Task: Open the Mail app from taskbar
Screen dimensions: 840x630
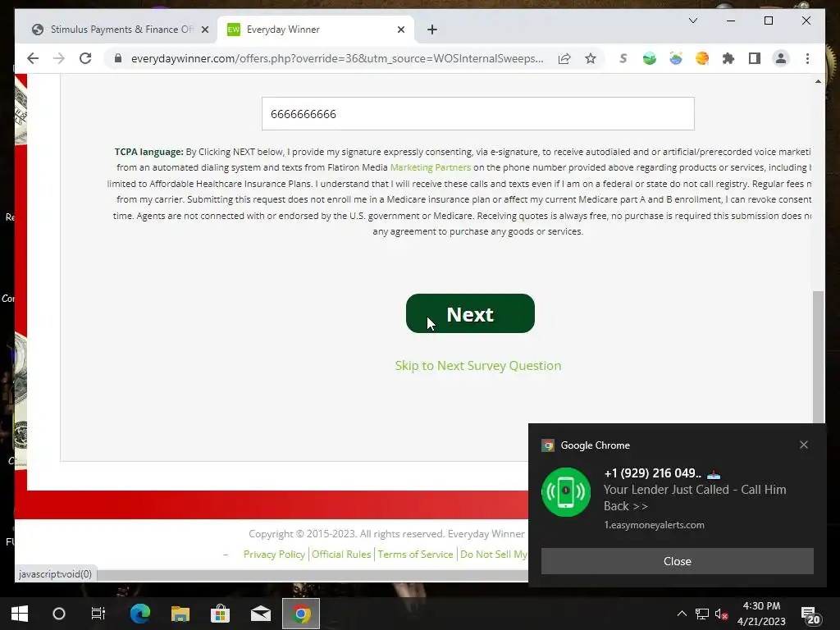Action: coord(261,614)
